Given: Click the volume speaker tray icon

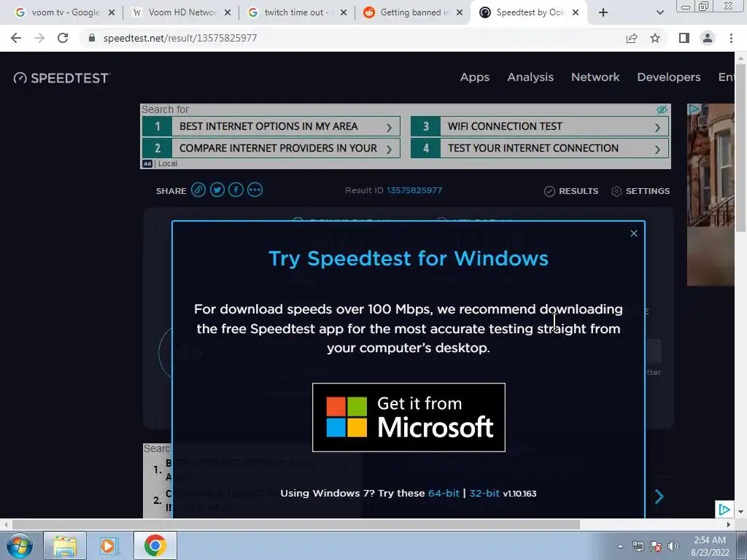Looking at the screenshot, I should tap(673, 546).
